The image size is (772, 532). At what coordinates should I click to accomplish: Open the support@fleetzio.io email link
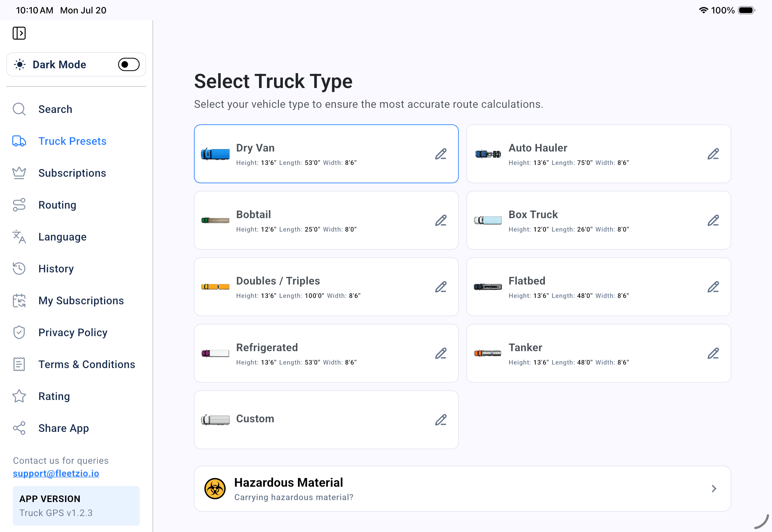56,473
